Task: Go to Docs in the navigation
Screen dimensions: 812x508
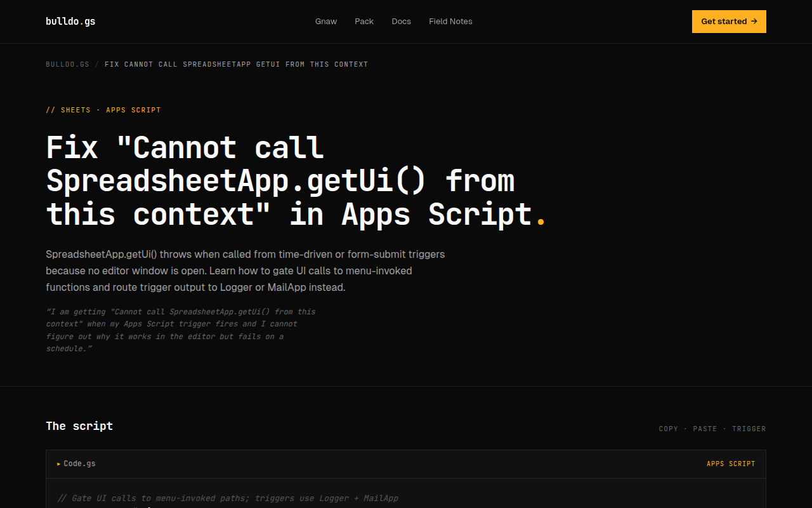Action: 402,22
